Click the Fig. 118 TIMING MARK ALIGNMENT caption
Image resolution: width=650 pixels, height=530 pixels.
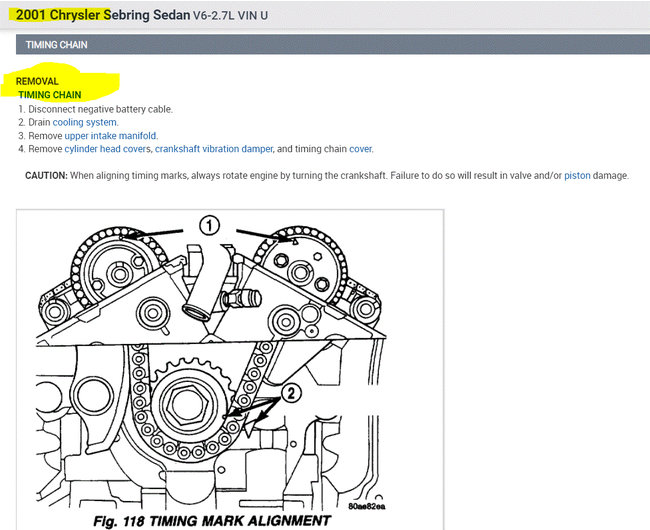coord(212,520)
